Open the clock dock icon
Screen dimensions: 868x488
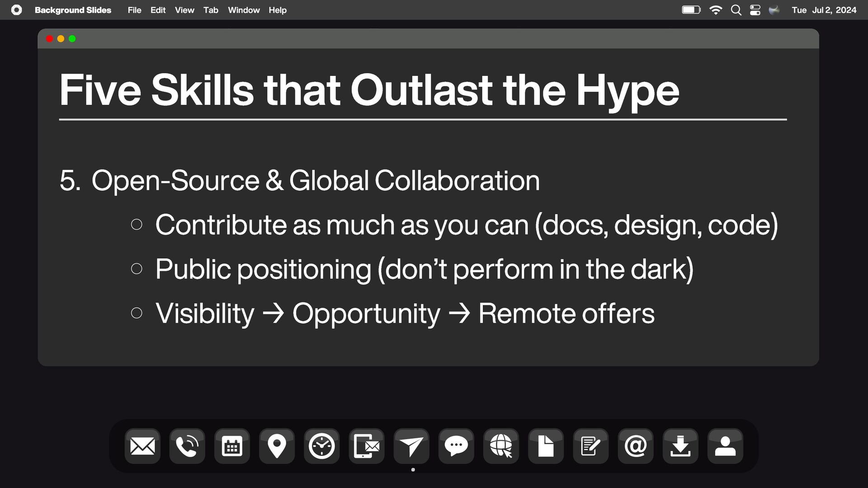coord(321,446)
